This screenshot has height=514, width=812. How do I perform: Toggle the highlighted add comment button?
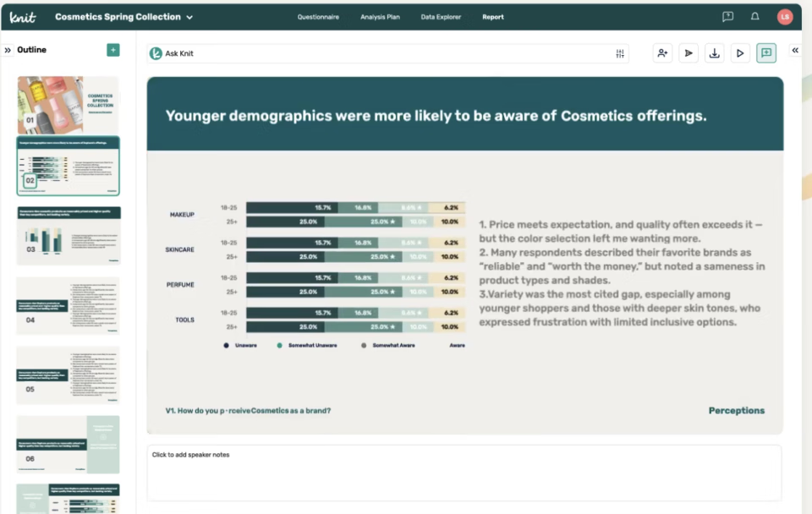tap(766, 53)
